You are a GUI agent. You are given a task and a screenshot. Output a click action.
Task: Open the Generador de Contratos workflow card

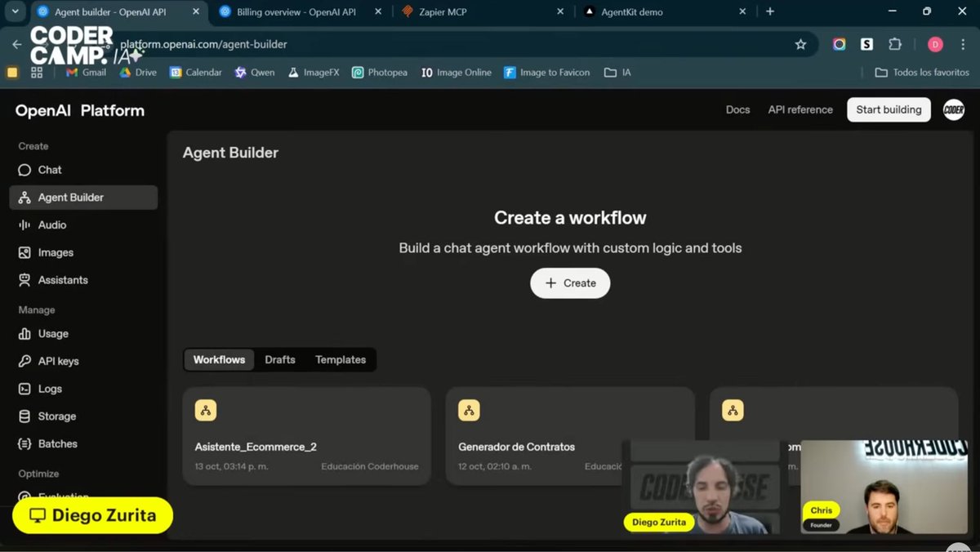[x=570, y=436]
